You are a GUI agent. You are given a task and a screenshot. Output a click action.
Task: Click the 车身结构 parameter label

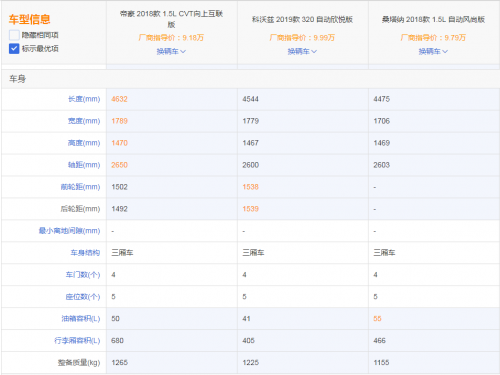pyautogui.click(x=85, y=253)
